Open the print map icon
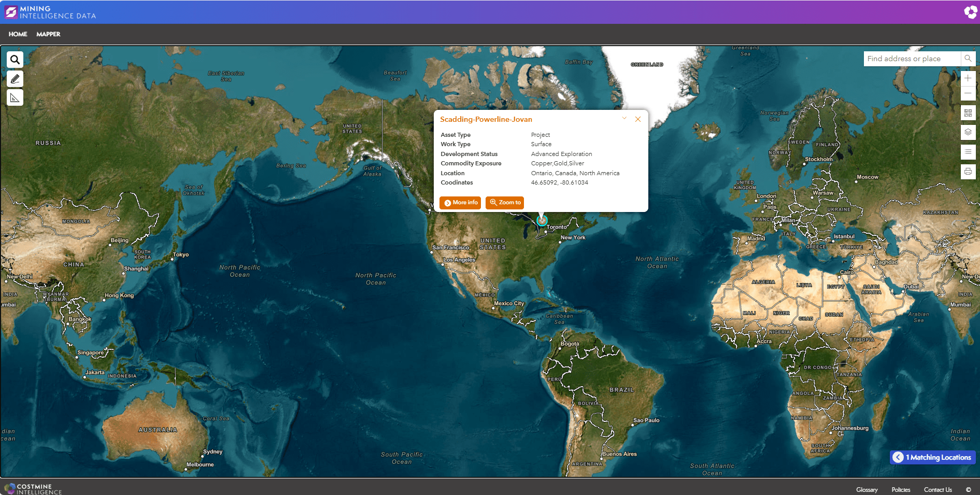Screen dimensions: 980x495 (968, 172)
